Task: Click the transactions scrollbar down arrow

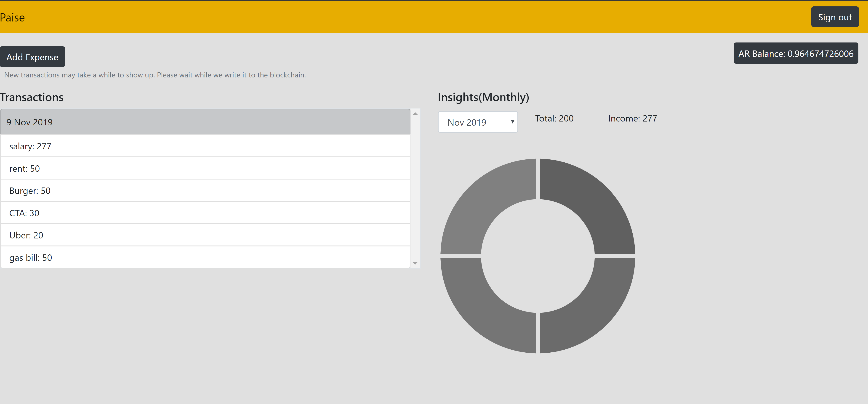Action: 415,263
